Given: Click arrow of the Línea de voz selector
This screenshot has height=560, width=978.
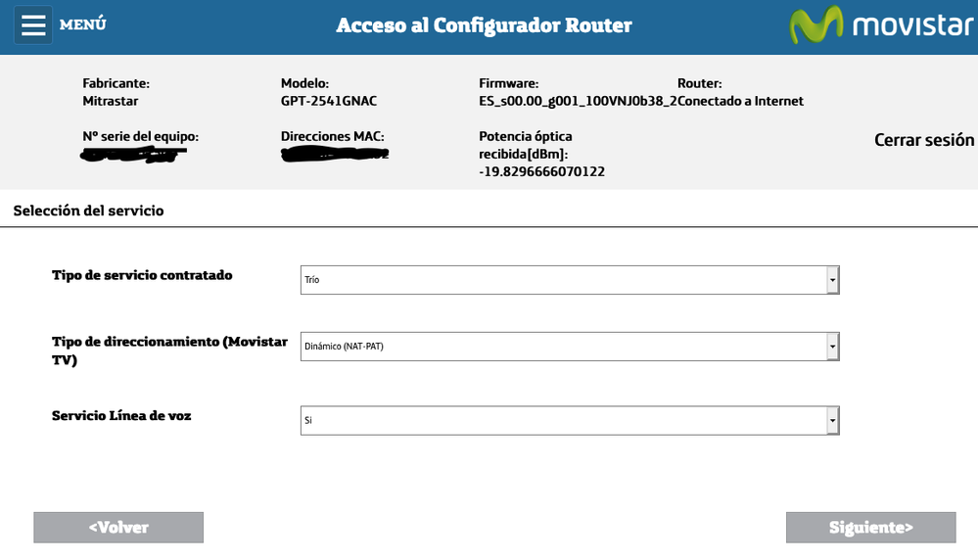Looking at the screenshot, I should point(833,420).
